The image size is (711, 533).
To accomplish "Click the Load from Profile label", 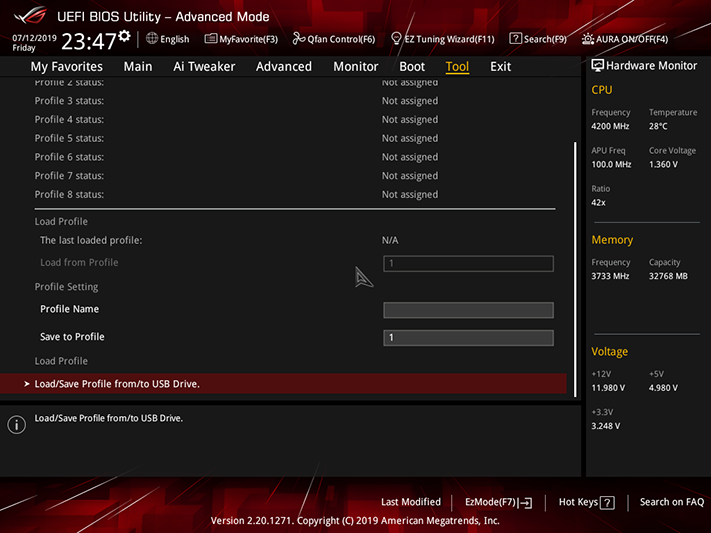I will [x=79, y=262].
